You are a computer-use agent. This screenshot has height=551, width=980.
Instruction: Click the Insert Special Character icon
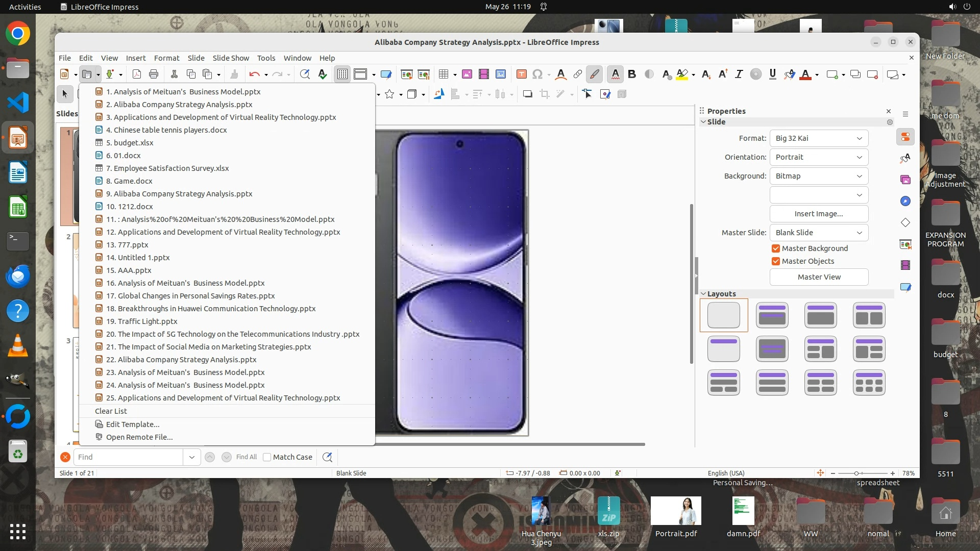537,74
